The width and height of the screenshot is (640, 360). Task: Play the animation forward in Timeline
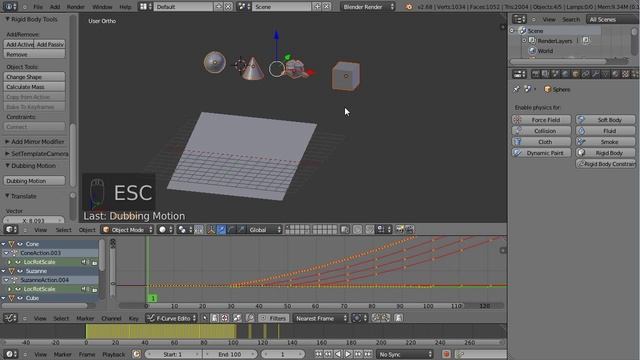(x=348, y=354)
